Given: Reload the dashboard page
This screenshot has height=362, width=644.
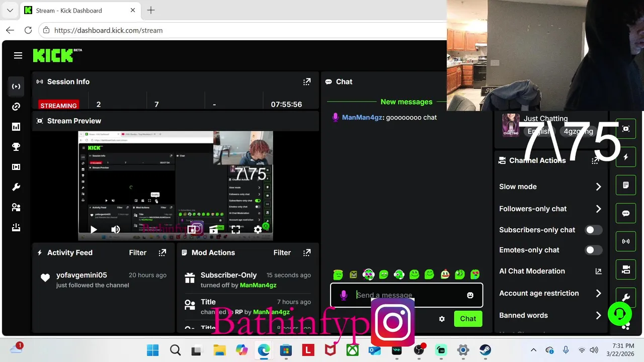Looking at the screenshot, I should 28,30.
